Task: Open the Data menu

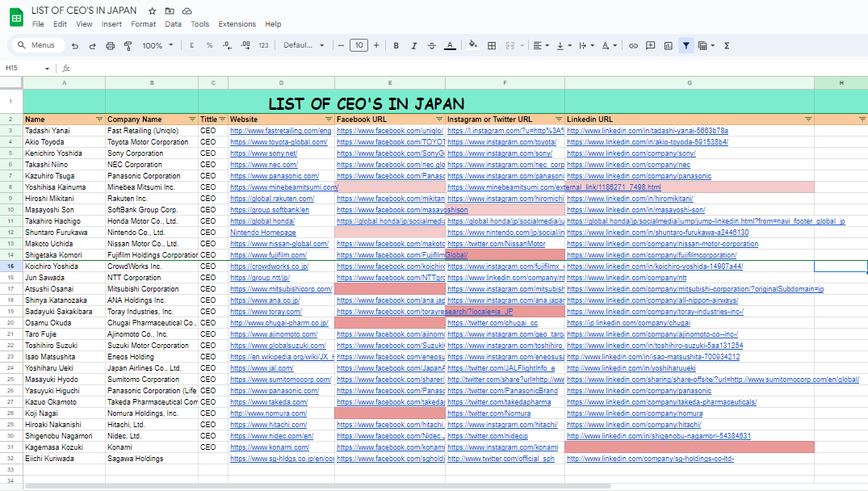Action: coord(174,23)
